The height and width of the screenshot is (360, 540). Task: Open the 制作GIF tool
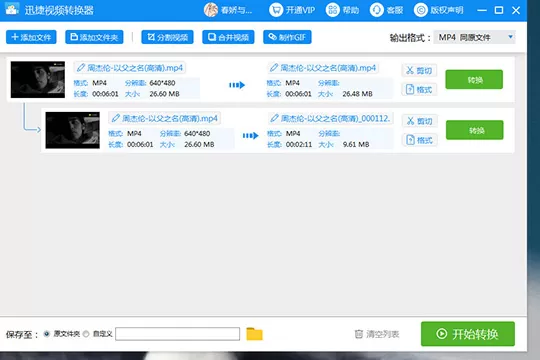(x=287, y=37)
